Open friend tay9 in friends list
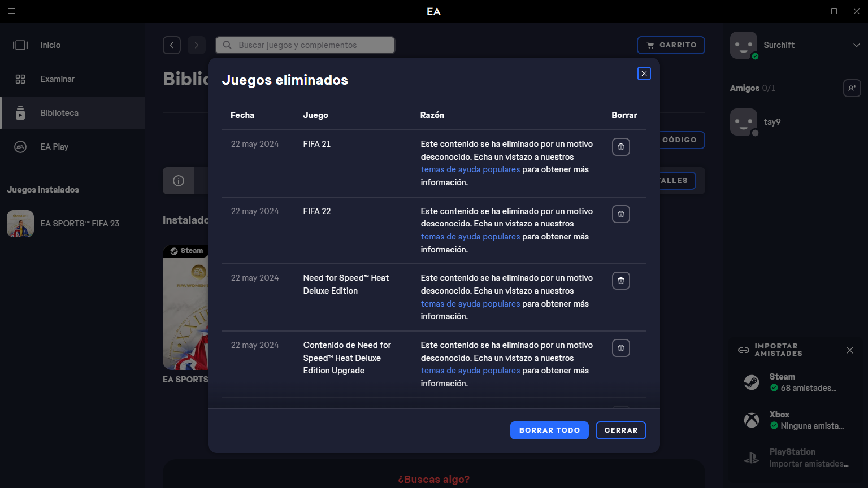Image resolution: width=868 pixels, height=488 pixels. tap(796, 122)
